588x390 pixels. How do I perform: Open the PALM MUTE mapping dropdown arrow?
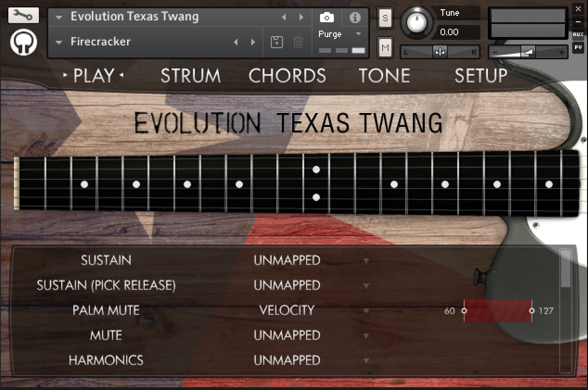366,311
